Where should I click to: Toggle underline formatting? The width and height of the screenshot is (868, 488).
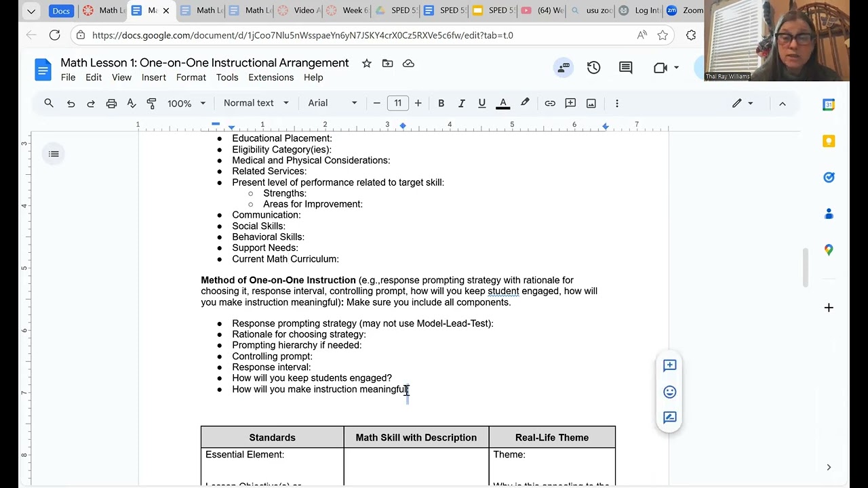481,103
